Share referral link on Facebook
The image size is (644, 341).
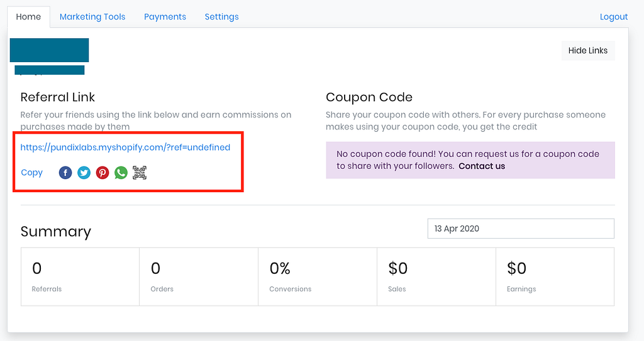pyautogui.click(x=65, y=173)
